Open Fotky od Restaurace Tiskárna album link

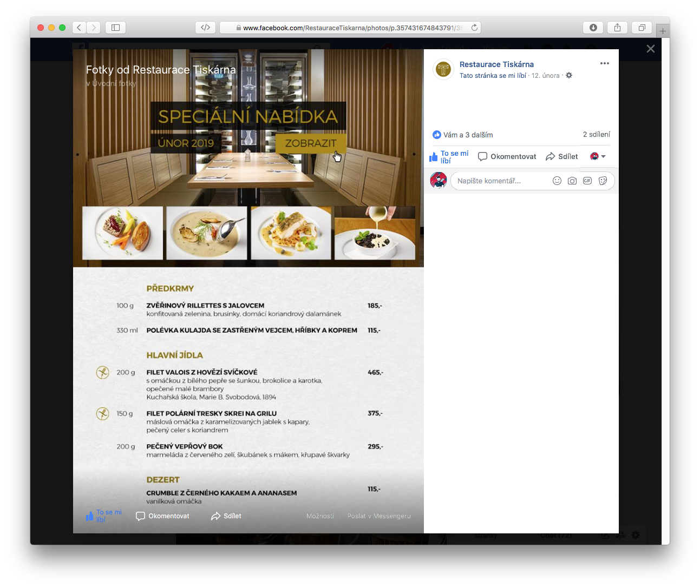tap(161, 70)
